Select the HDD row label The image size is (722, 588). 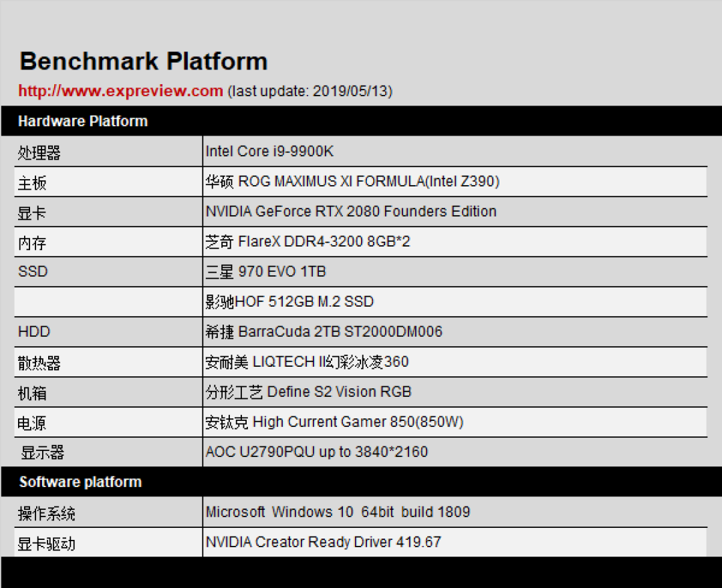pyautogui.click(x=33, y=331)
